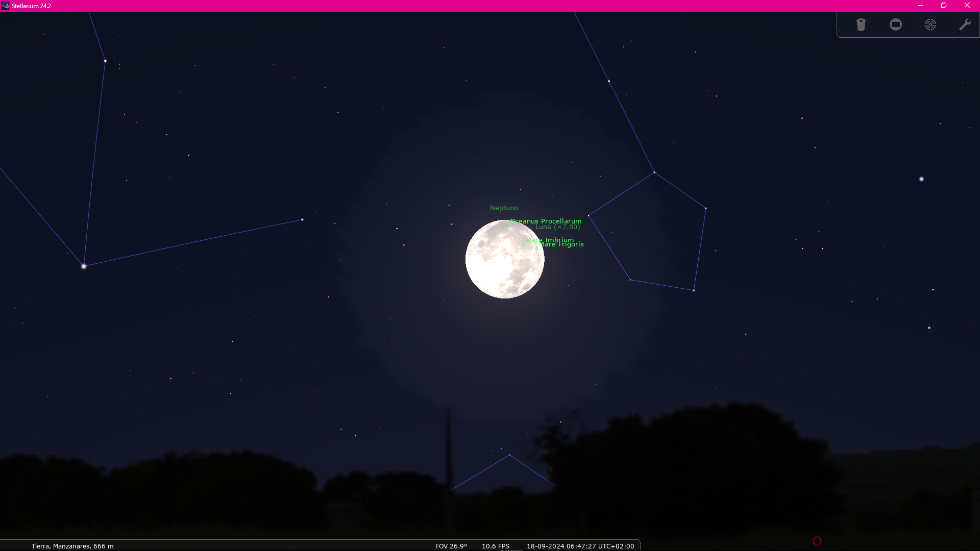Select the full Moon disk

(505, 259)
